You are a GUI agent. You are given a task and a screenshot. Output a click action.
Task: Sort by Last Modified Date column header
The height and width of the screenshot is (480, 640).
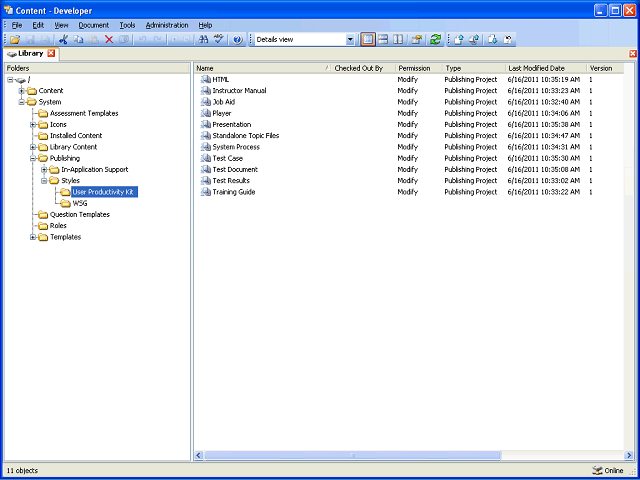pos(546,69)
